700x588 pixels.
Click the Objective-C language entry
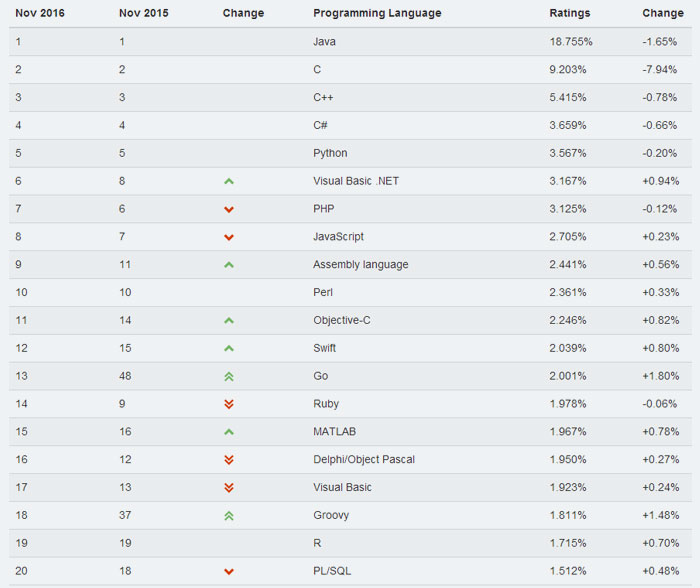342,320
